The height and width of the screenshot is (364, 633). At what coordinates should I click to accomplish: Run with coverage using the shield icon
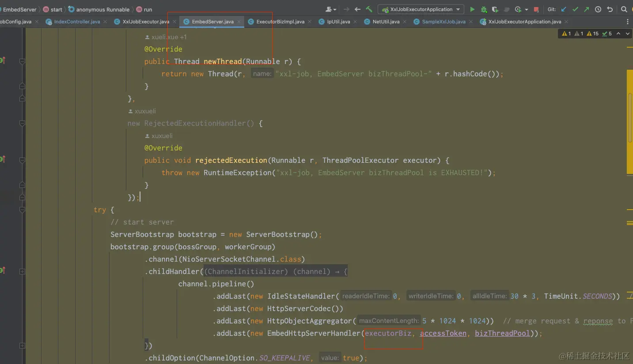click(495, 9)
